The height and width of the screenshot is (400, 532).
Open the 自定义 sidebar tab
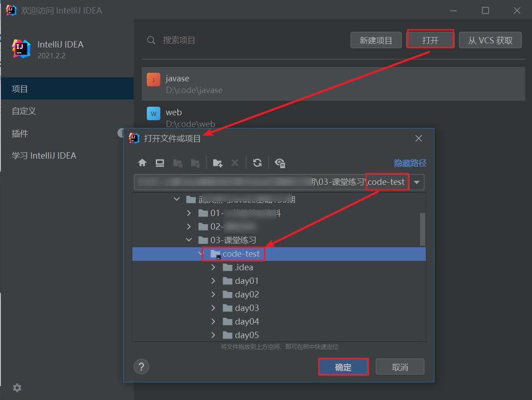[67, 111]
